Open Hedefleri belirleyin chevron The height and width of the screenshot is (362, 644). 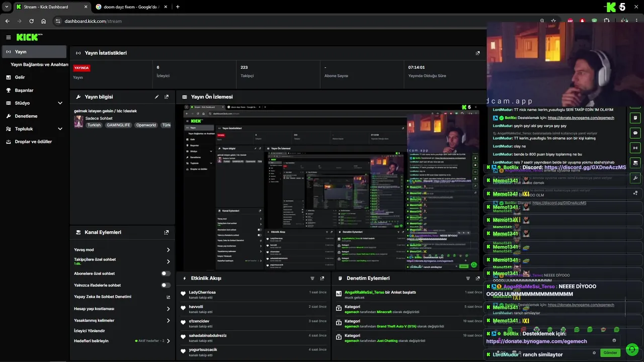point(168,341)
